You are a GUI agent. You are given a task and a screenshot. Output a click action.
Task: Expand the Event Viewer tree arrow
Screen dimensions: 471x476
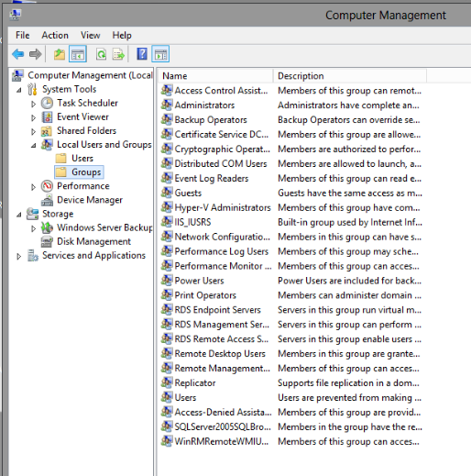[33, 117]
